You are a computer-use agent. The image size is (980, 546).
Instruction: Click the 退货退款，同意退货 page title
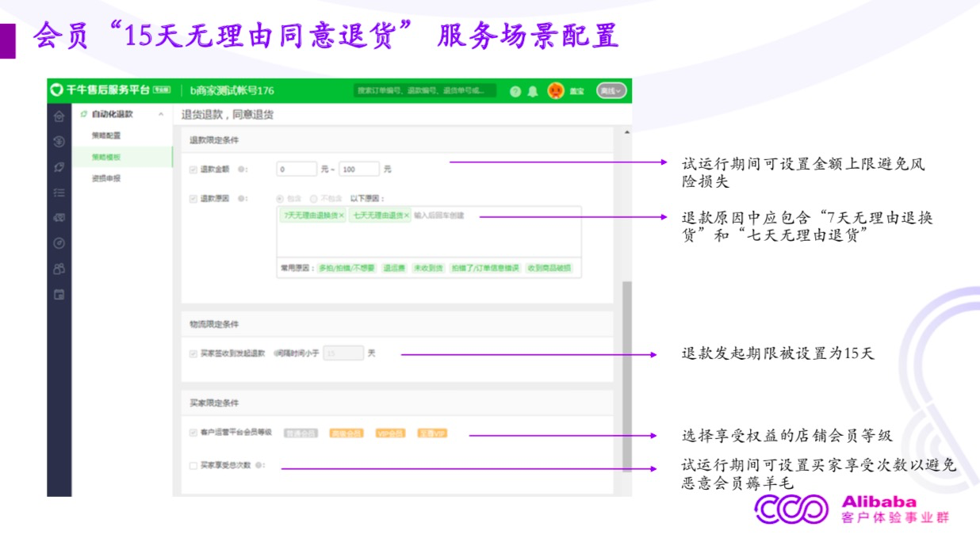click(x=227, y=115)
